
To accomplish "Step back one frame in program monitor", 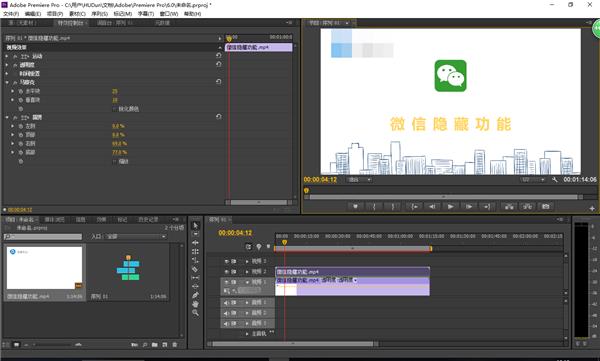I will [x=432, y=206].
